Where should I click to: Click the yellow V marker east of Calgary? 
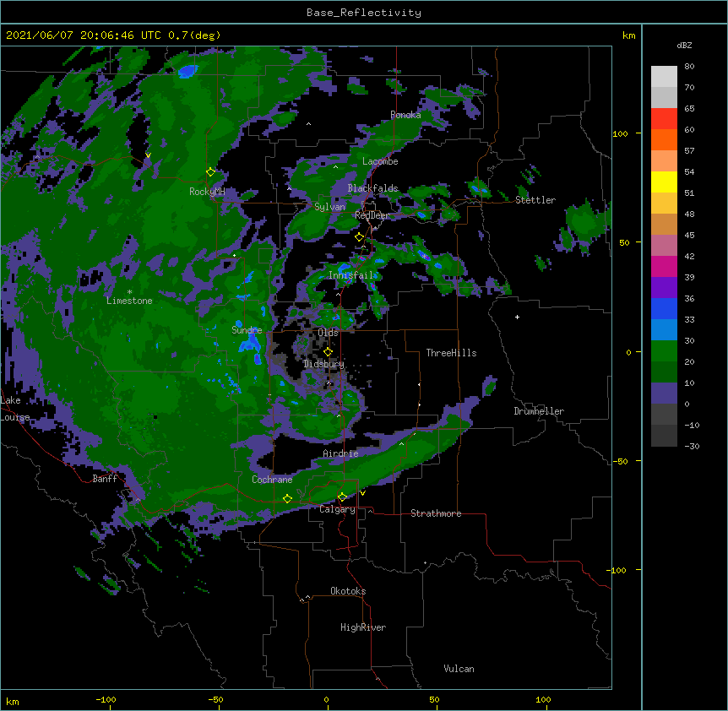tap(362, 493)
